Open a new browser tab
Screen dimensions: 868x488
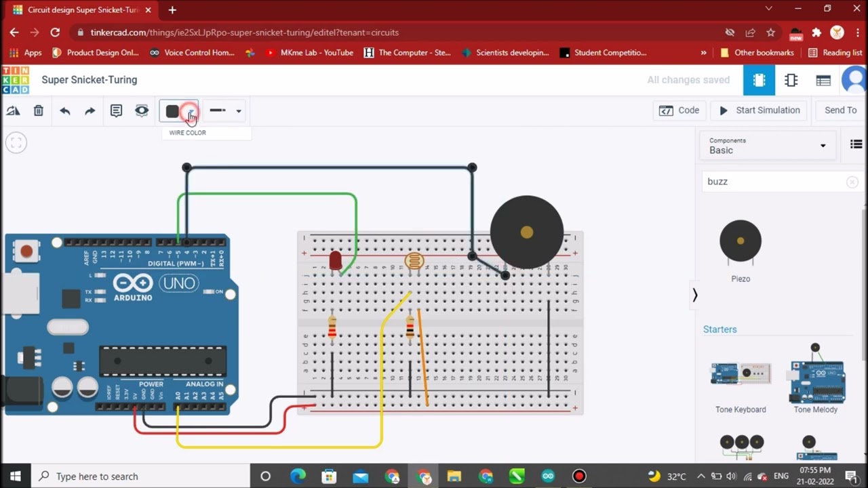172,9
